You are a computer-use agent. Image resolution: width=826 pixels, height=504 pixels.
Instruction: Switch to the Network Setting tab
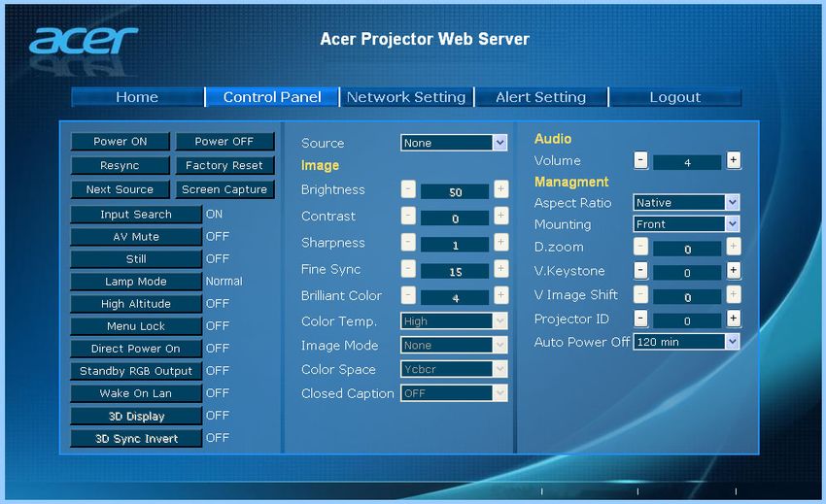(406, 97)
